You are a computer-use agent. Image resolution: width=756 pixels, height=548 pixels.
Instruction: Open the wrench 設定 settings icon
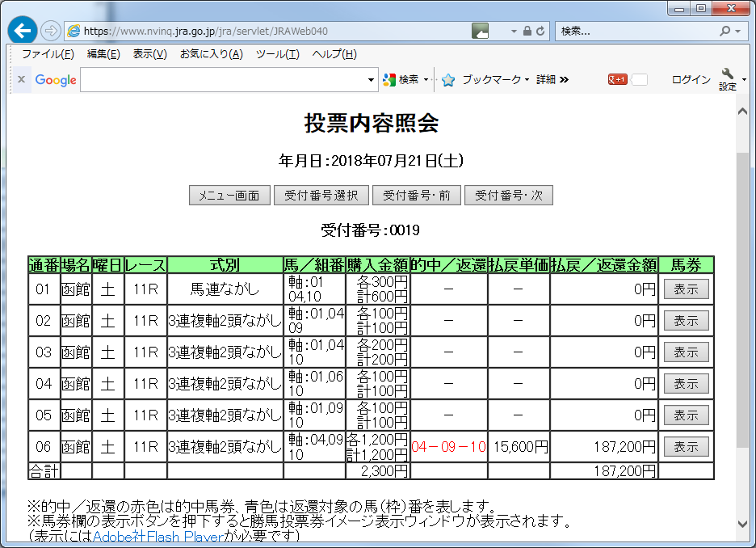[728, 79]
